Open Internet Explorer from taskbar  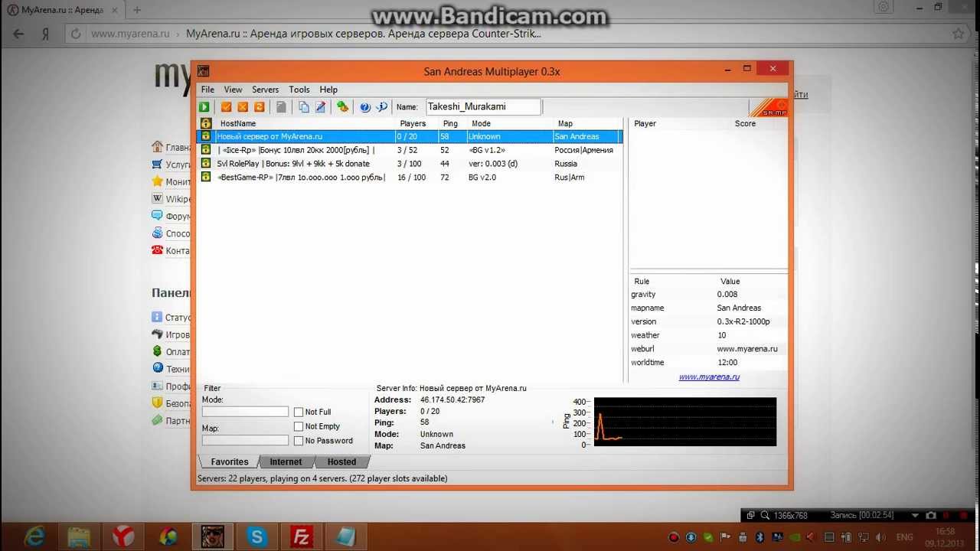point(34,536)
